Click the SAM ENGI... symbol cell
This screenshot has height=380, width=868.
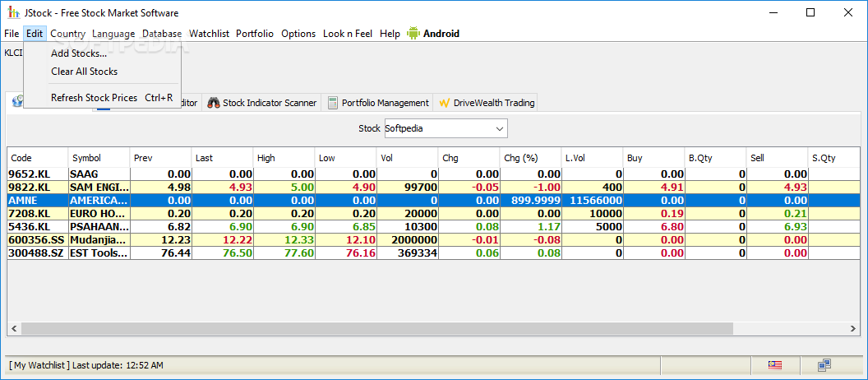click(x=99, y=188)
